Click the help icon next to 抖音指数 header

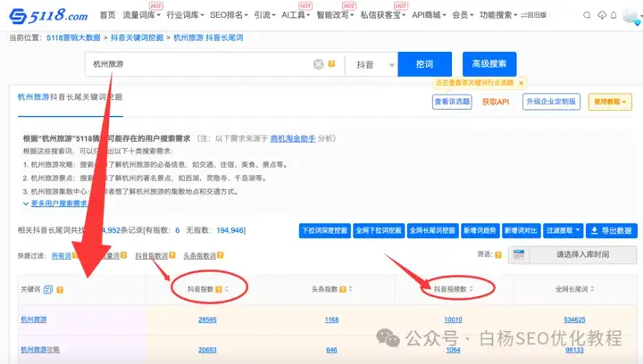[219, 289]
